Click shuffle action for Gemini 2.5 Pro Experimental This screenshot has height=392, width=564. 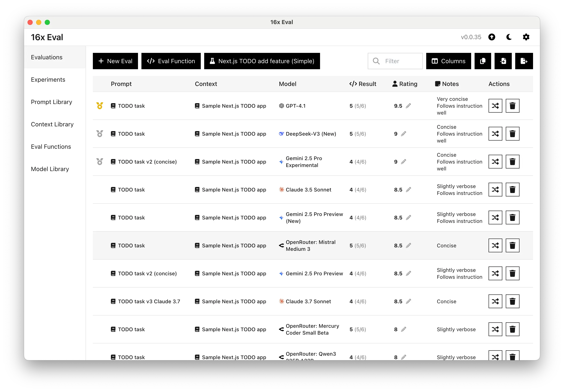495,162
